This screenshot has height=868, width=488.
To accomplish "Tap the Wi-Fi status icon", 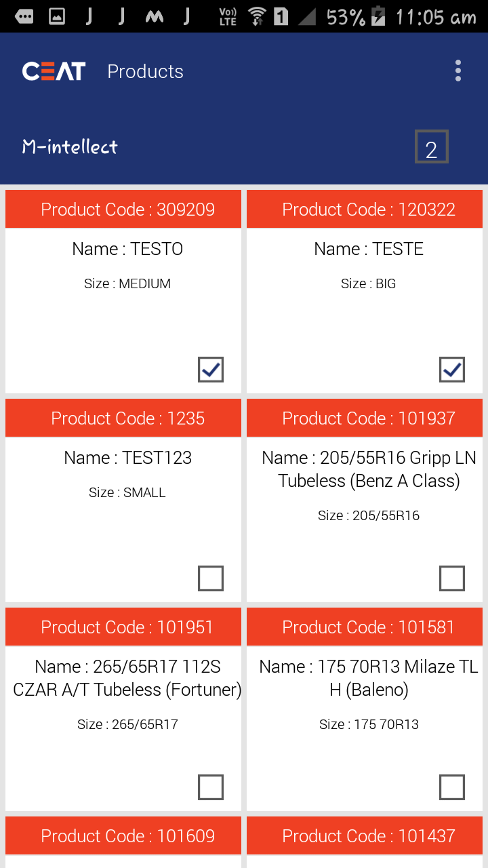I will (257, 16).
